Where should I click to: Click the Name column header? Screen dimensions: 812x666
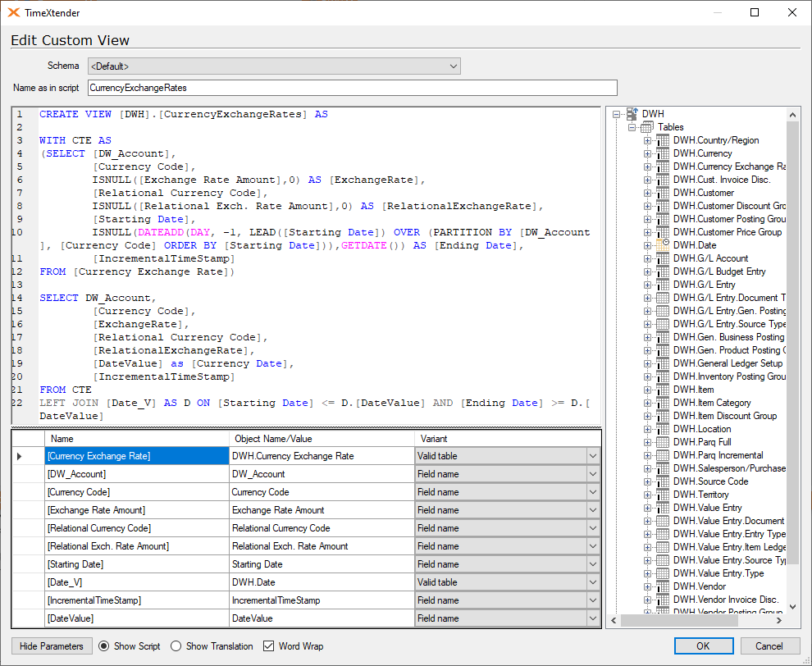(x=137, y=439)
